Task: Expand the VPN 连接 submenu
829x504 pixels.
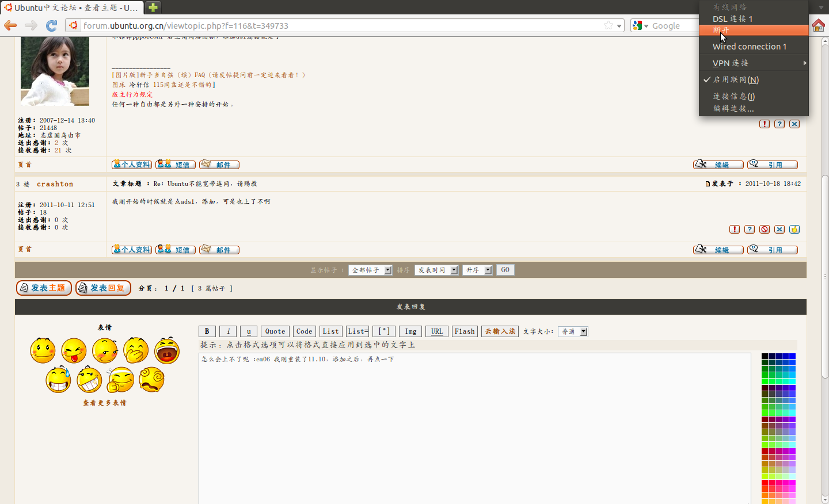Action: click(x=754, y=63)
